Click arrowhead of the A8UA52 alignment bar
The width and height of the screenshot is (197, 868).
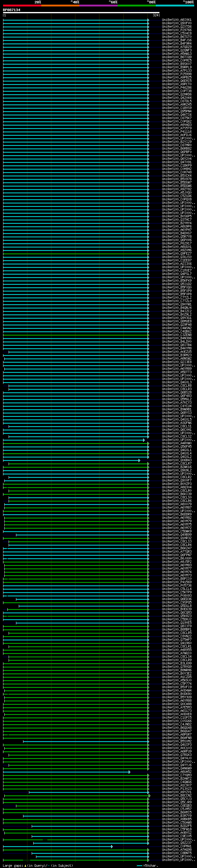pyautogui.click(x=129, y=772)
